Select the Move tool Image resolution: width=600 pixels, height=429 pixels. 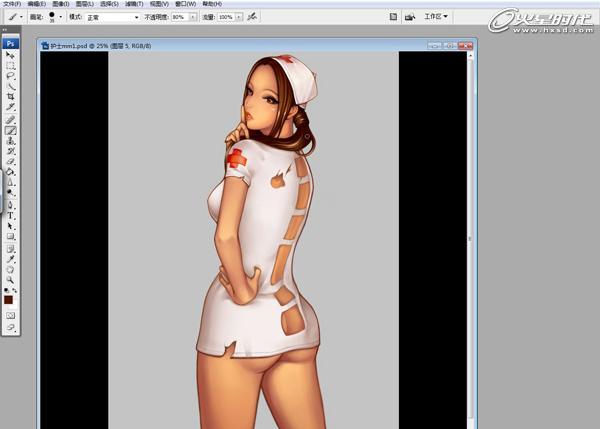tap(10, 56)
